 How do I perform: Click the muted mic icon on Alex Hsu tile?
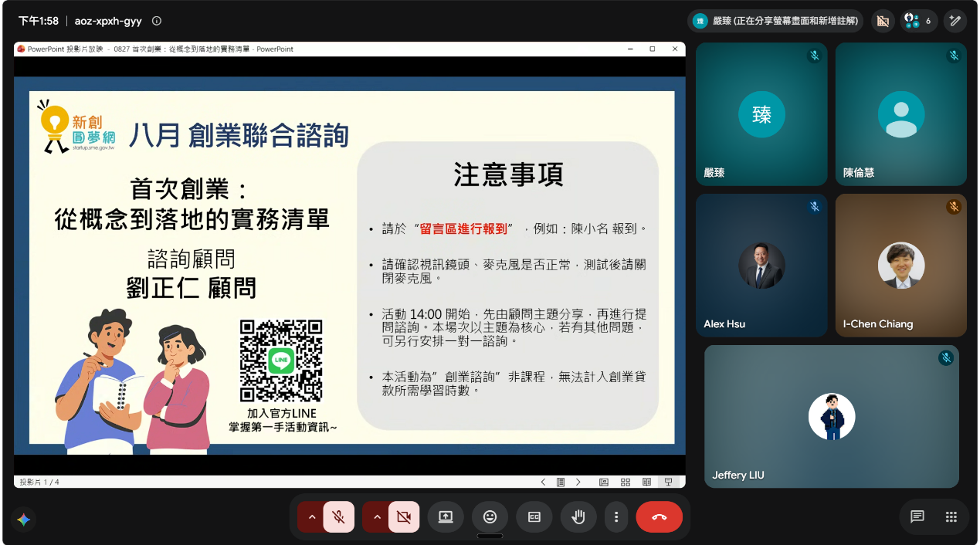[x=814, y=207]
